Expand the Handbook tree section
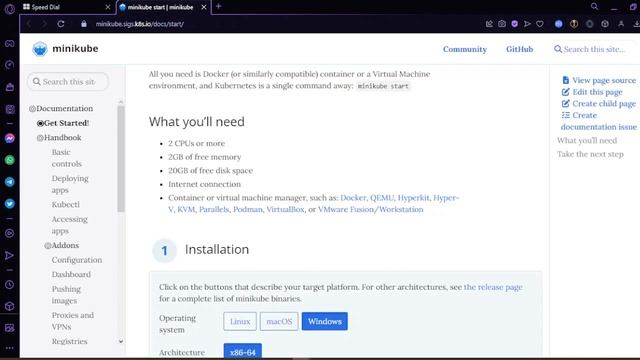 [40, 138]
